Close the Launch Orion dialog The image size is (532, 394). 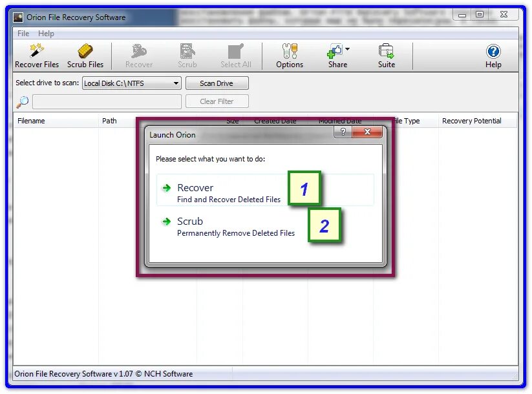[367, 132]
